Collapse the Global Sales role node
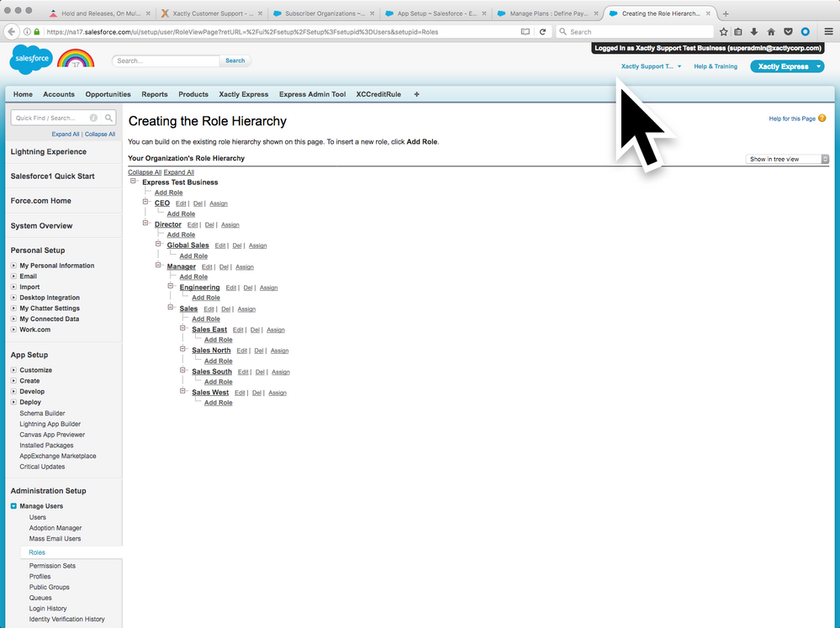This screenshot has width=840, height=628. (x=158, y=244)
